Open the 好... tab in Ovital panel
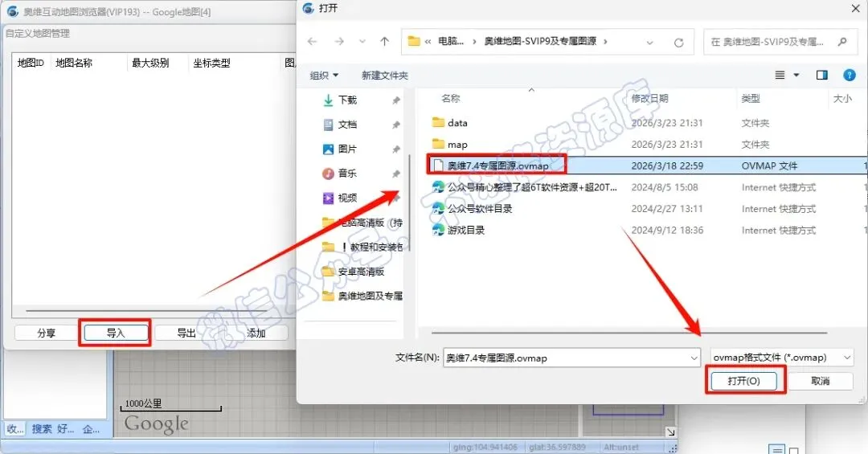This screenshot has width=868, height=454. [66, 428]
